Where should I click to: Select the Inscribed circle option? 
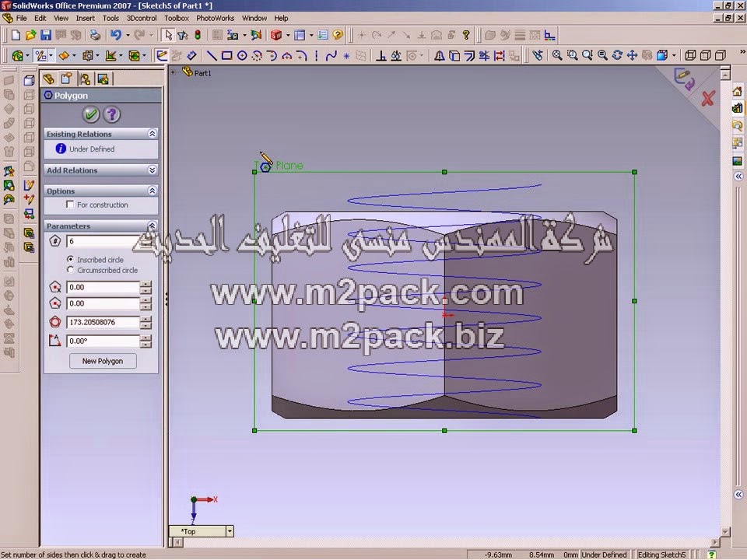[71, 260]
